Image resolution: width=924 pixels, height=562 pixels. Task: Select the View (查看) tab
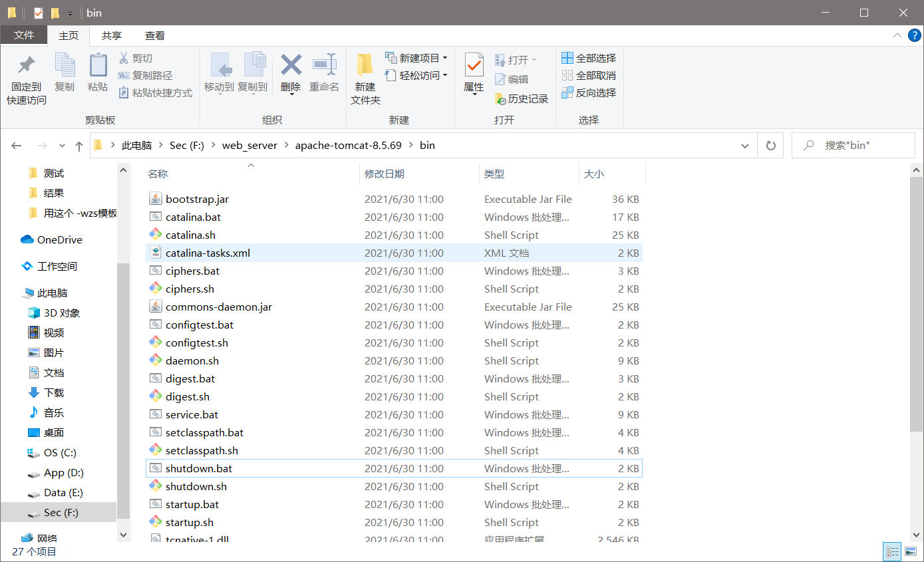tap(155, 35)
